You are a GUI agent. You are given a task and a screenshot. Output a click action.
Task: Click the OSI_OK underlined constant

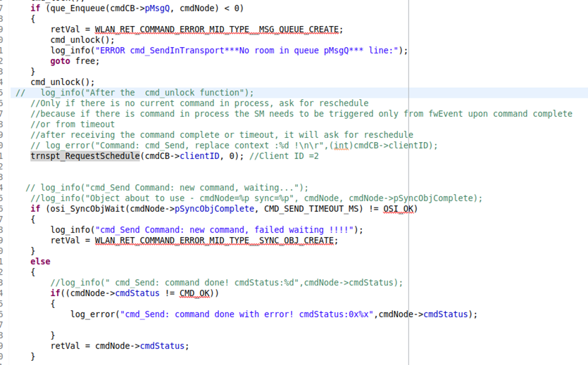click(398, 208)
